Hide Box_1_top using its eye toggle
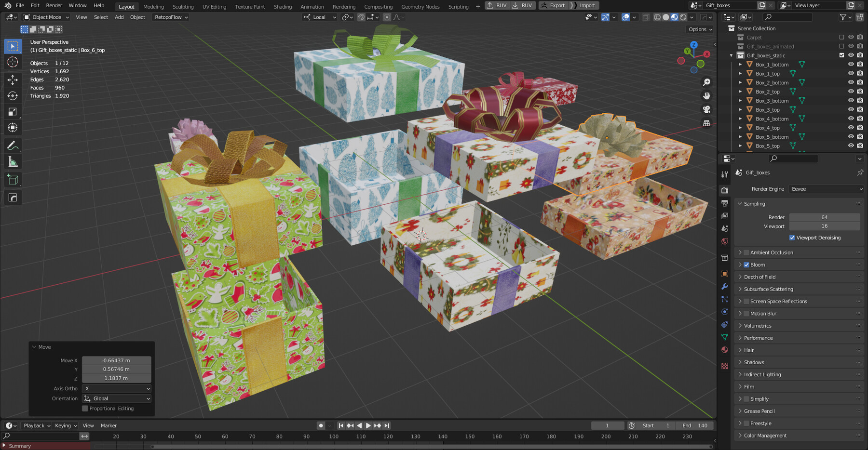868x450 pixels. point(851,73)
